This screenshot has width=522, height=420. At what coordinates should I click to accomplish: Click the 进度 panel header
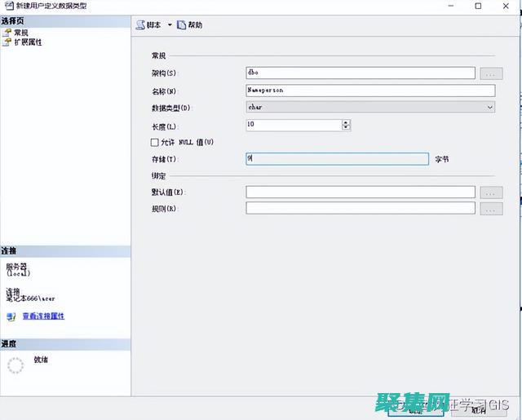coord(65,344)
